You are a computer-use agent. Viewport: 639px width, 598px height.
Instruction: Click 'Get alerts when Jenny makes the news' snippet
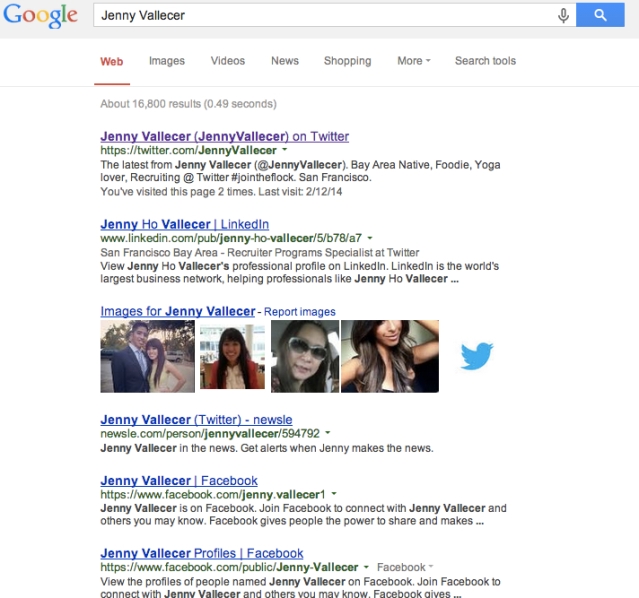pyautogui.click(x=337, y=448)
